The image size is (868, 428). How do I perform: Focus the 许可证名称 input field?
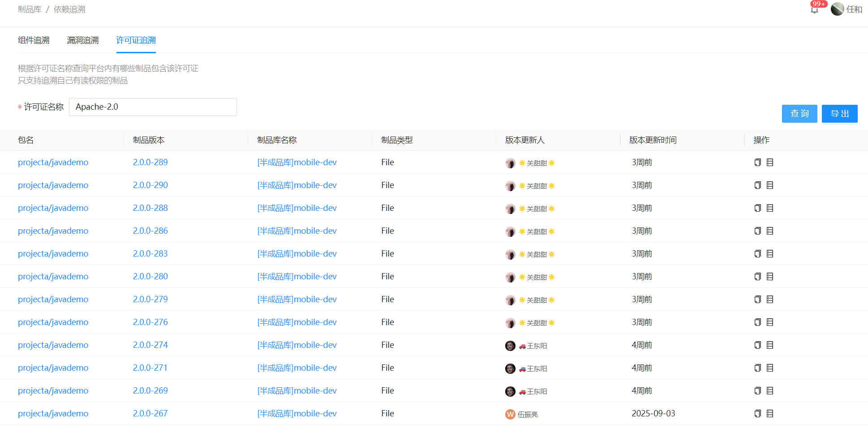[153, 107]
